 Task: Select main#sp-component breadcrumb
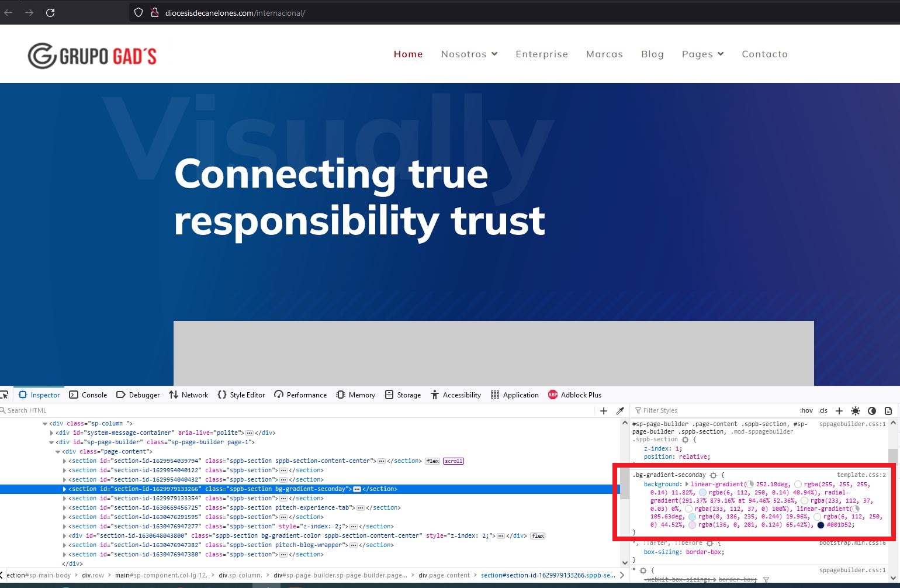[161, 575]
